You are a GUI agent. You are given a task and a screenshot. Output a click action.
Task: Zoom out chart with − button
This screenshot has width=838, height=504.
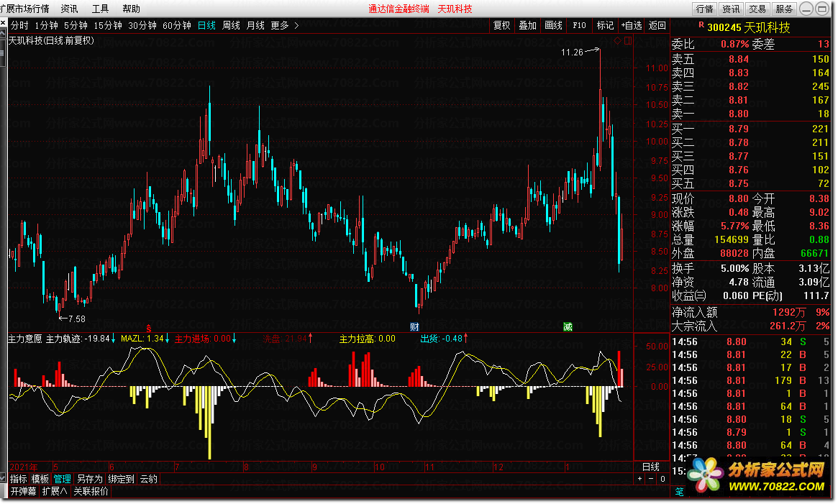click(651, 479)
